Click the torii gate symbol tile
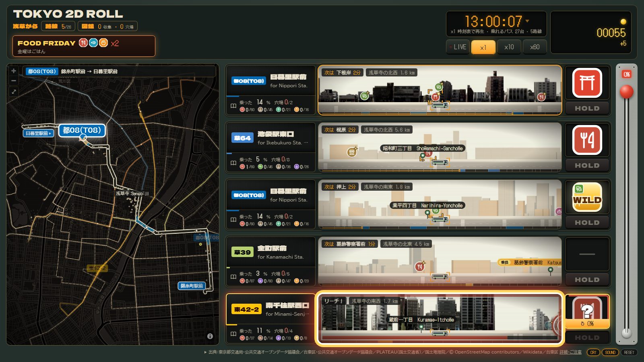 [587, 83]
